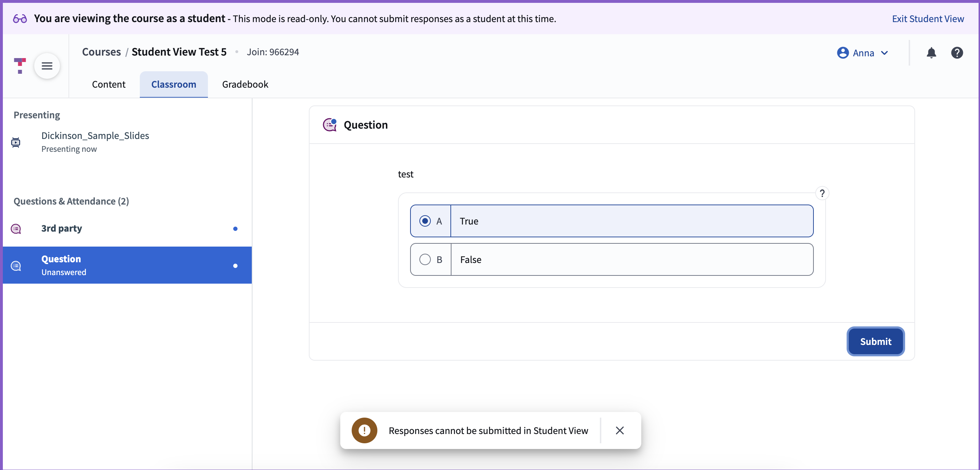Image resolution: width=980 pixels, height=470 pixels.
Task: Switch to the Content tab
Action: [108, 84]
